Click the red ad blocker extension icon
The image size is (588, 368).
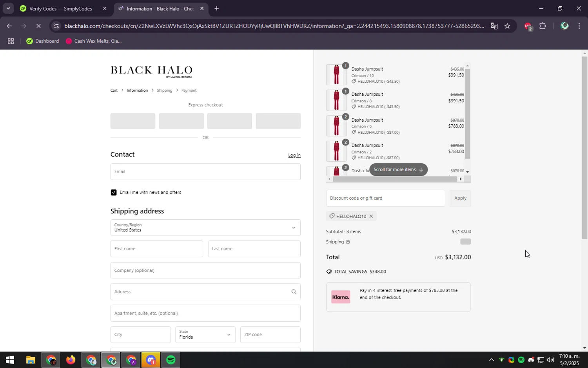click(528, 26)
